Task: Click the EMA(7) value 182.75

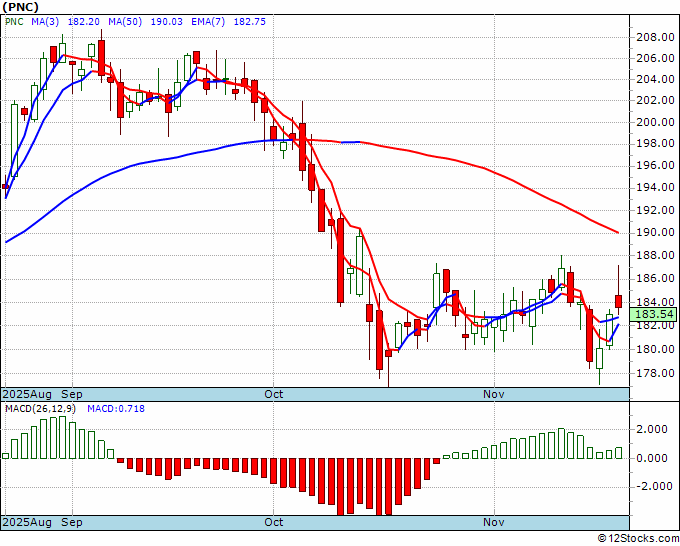Action: (250, 22)
